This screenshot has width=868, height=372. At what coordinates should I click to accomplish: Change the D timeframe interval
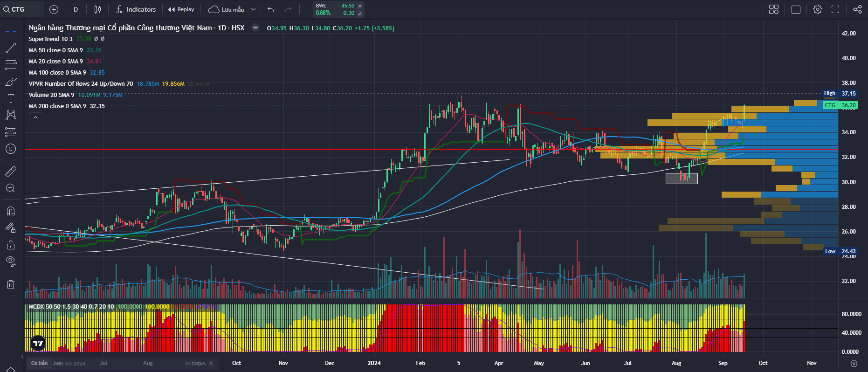point(76,9)
